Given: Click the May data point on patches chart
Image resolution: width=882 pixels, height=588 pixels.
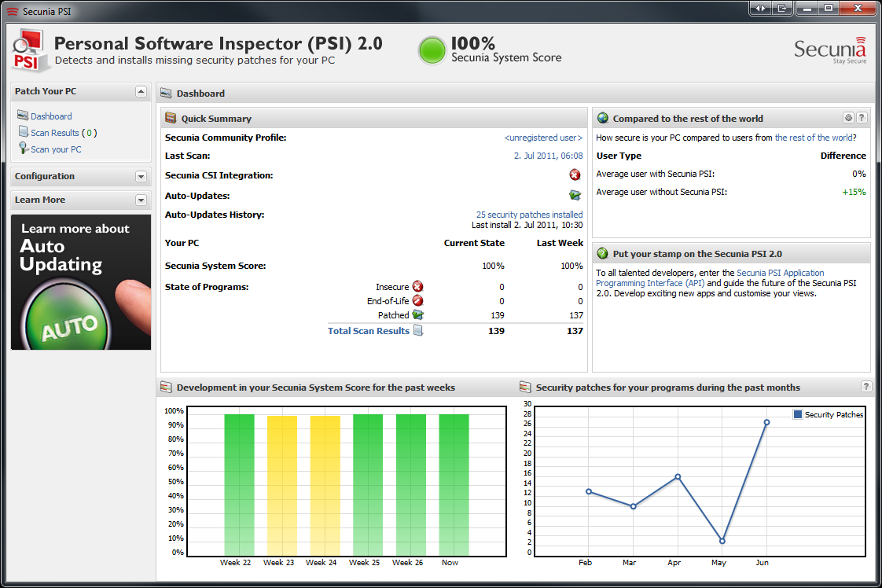Looking at the screenshot, I should pos(722,542).
